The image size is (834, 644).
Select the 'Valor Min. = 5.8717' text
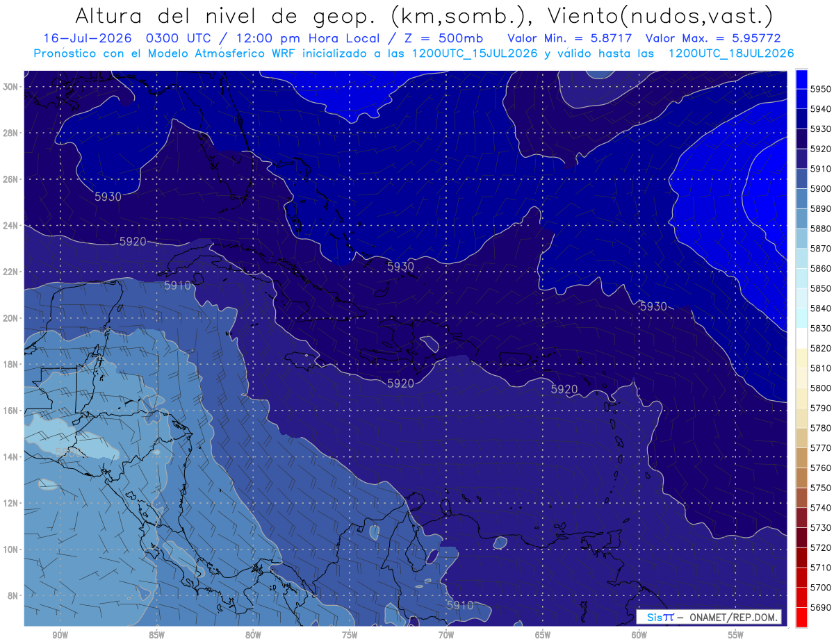(x=570, y=38)
